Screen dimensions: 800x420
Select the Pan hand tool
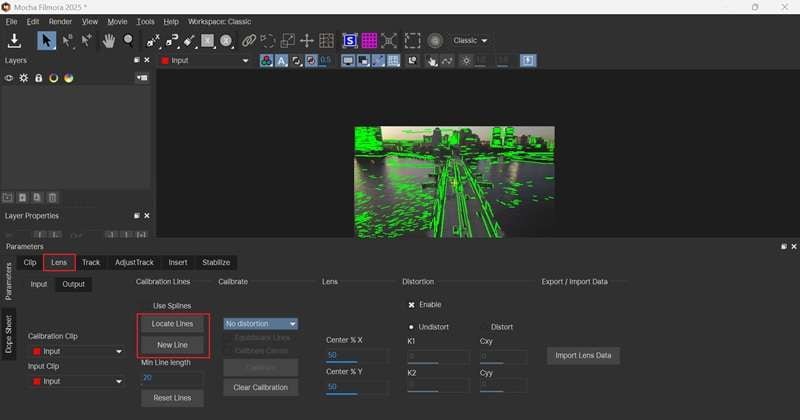pos(108,40)
